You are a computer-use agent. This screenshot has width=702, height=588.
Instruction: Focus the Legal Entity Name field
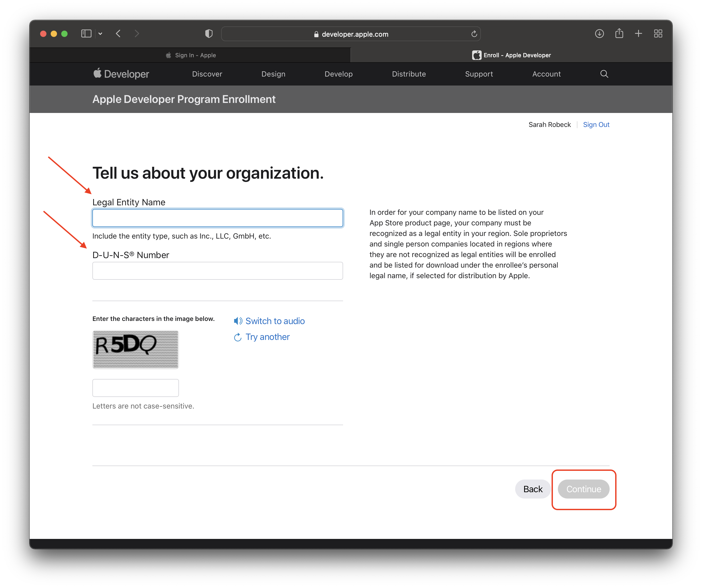pyautogui.click(x=218, y=218)
